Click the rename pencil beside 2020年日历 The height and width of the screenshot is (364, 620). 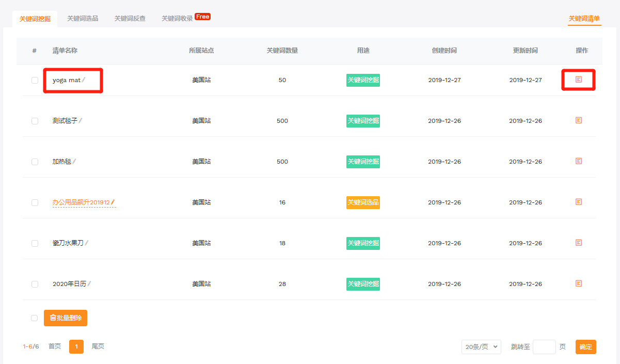(89, 283)
